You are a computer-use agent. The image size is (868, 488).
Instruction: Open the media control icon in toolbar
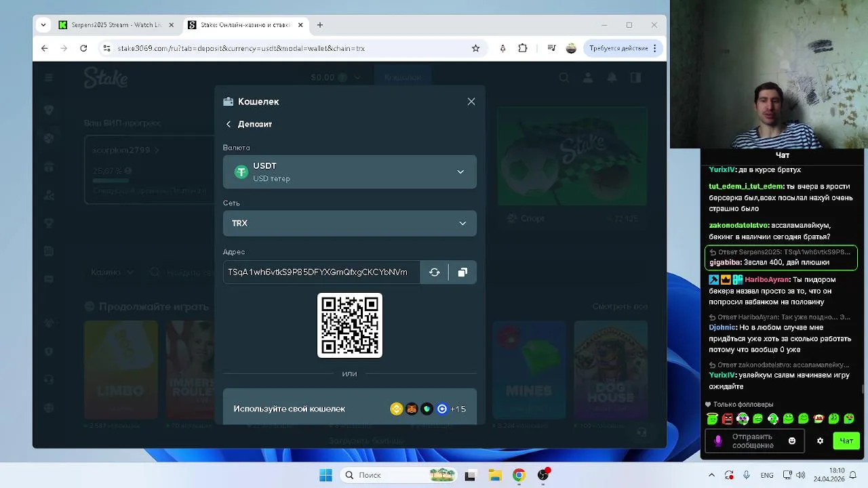[551, 48]
